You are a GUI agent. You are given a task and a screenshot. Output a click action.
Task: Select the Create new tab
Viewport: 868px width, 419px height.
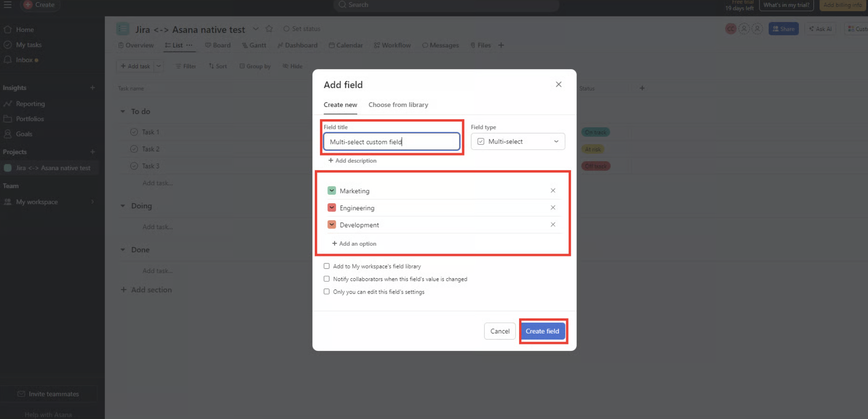coord(340,105)
